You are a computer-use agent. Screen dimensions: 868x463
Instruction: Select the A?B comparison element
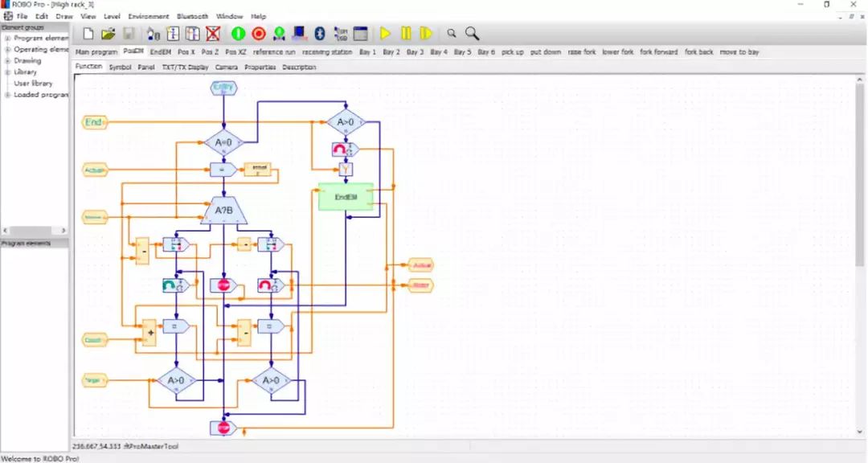[223, 211]
